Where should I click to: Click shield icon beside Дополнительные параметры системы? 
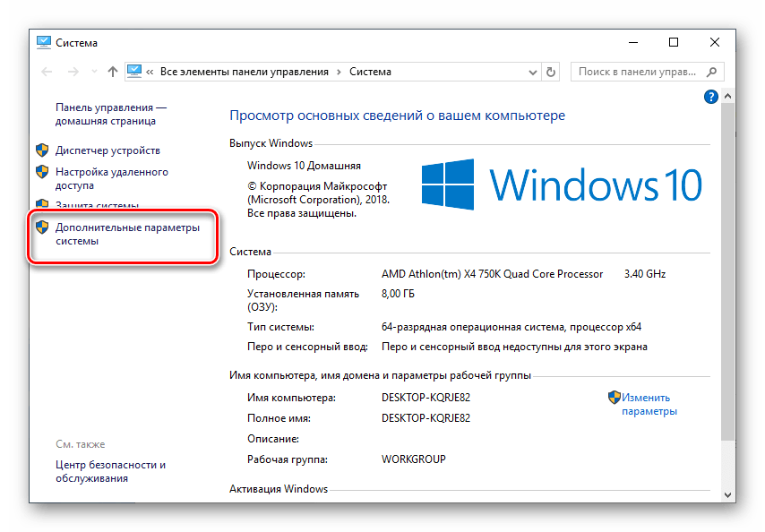42,227
